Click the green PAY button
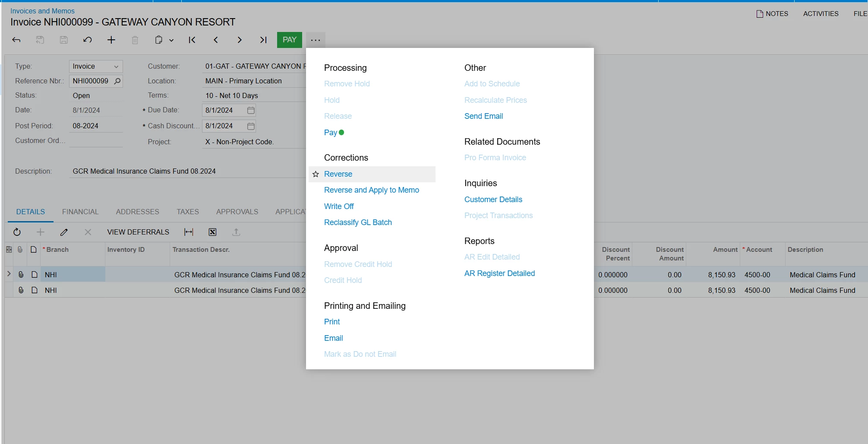 (x=290, y=40)
